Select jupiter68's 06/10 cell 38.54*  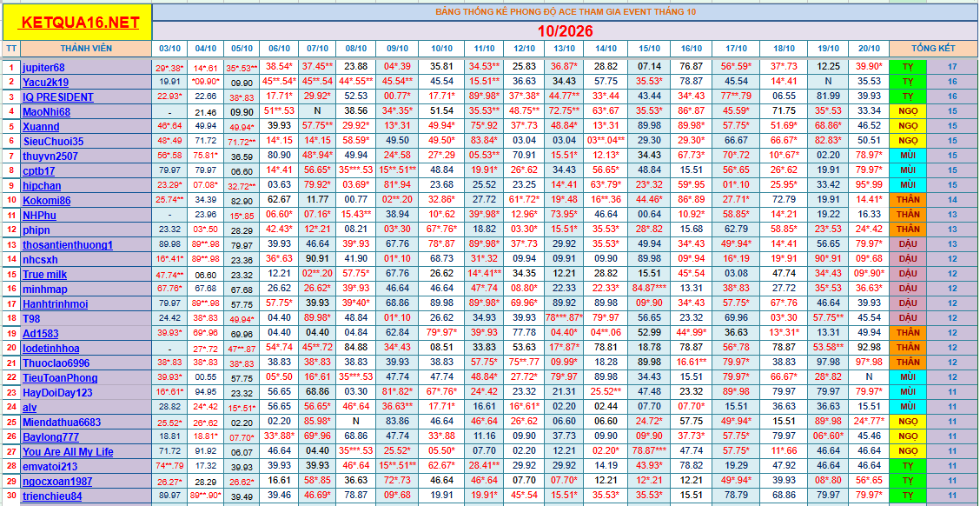280,67
